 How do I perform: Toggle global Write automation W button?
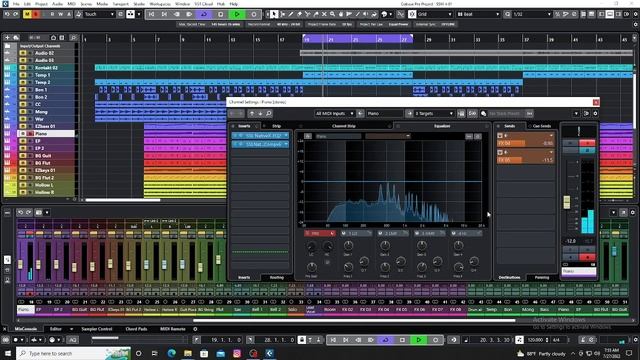(x=60, y=14)
